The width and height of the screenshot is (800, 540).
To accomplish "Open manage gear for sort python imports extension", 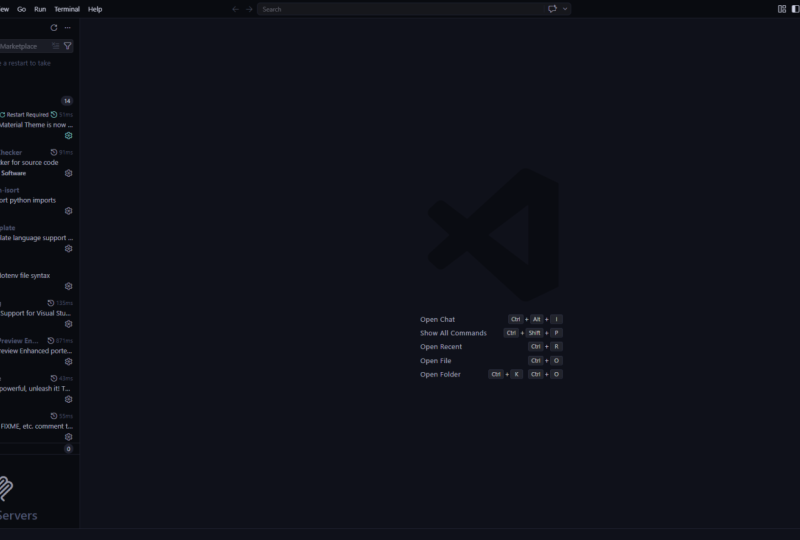I will click(x=68, y=211).
